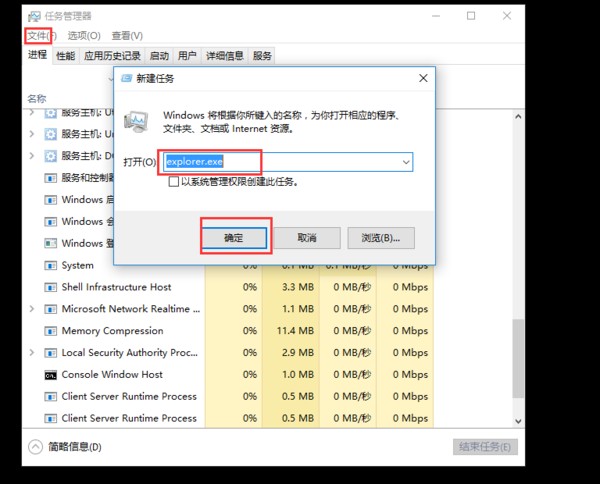This screenshot has height=484, width=600.
Task: Click the 服务和控制器 process icon
Action: point(51,178)
